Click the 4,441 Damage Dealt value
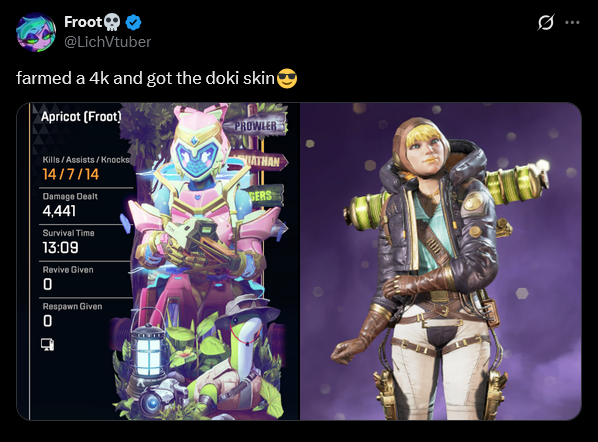 [x=59, y=211]
